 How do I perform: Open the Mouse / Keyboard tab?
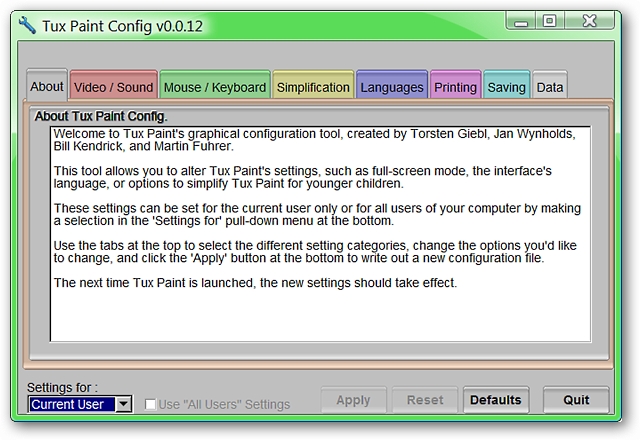pyautogui.click(x=215, y=85)
